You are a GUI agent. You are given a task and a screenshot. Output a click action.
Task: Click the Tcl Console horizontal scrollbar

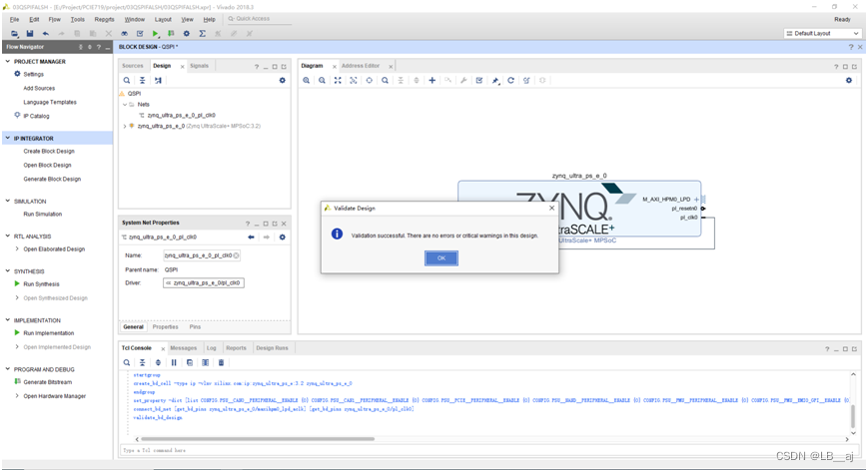click(x=258, y=439)
